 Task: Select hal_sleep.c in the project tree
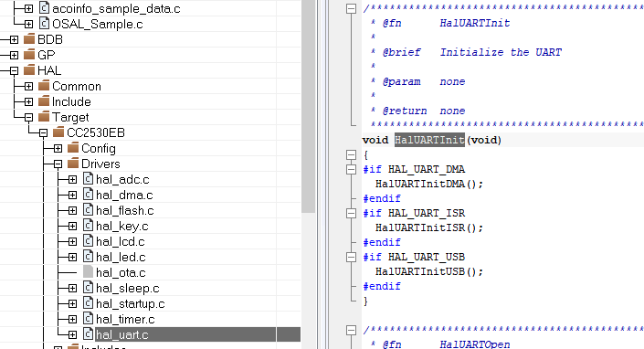click(x=127, y=288)
